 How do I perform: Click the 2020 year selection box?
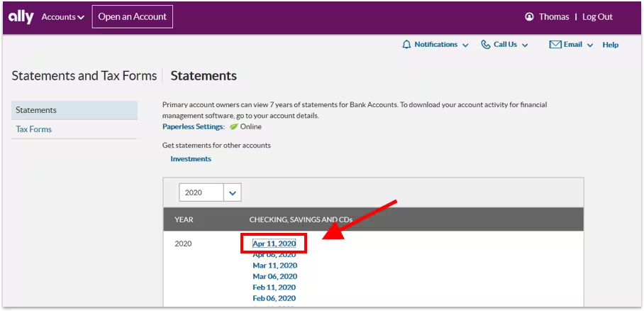tap(201, 192)
